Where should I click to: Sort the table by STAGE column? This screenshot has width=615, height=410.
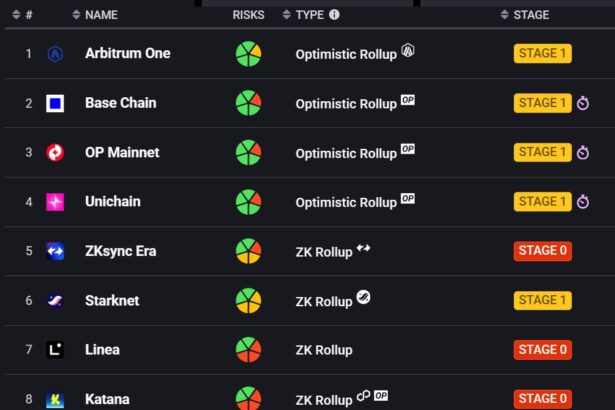pyautogui.click(x=530, y=15)
